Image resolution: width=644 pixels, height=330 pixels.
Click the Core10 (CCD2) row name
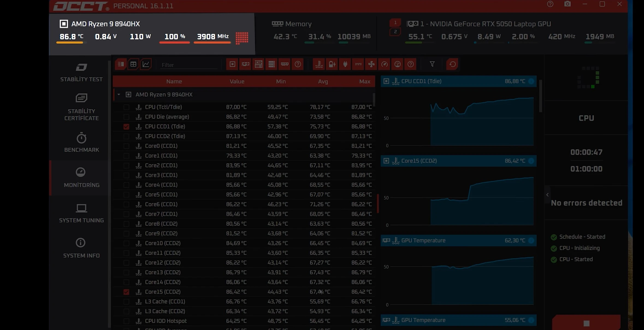(x=163, y=243)
